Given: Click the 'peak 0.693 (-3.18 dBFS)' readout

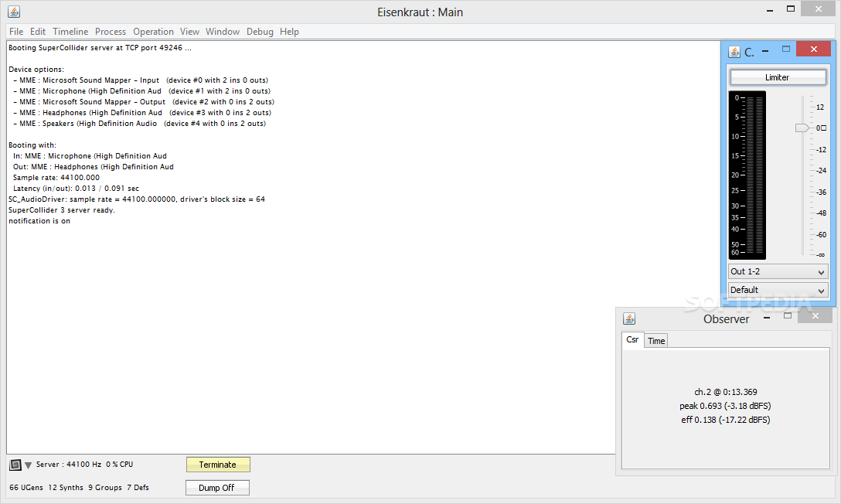Looking at the screenshot, I should (x=725, y=406).
